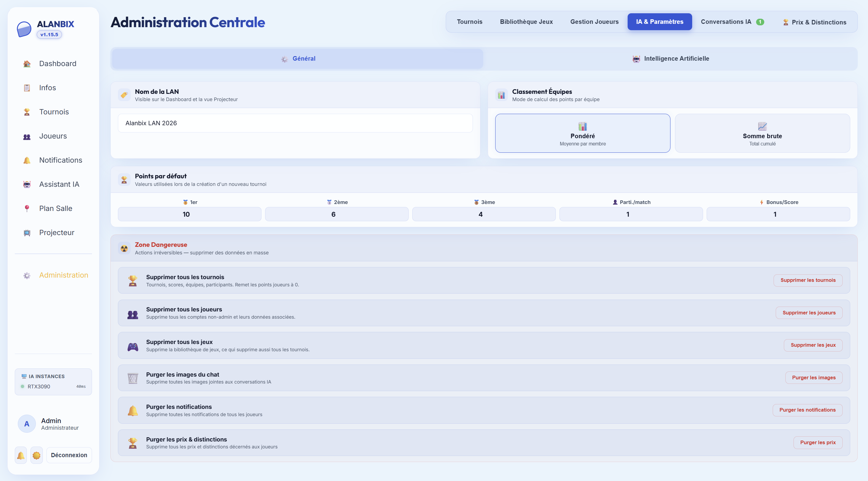This screenshot has height=481, width=868.
Task: Open the Prix & Distinctions tab
Action: click(x=814, y=22)
